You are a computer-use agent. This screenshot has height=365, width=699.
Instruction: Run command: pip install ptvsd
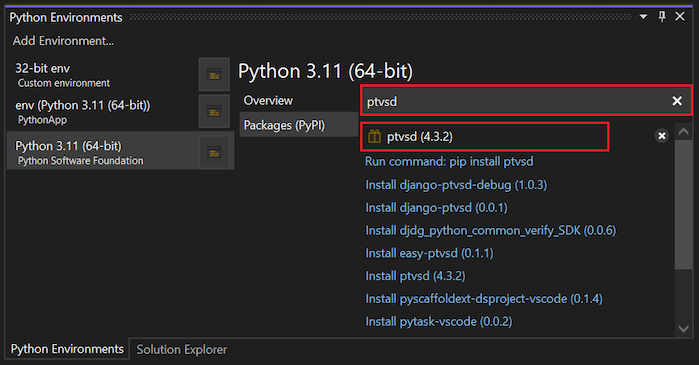tap(449, 161)
